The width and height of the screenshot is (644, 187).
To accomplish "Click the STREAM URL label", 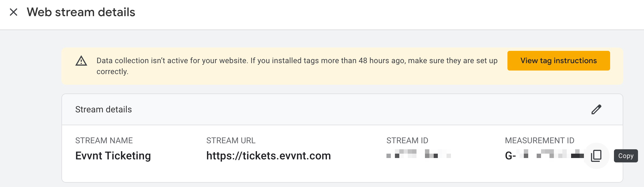I will [231, 141].
